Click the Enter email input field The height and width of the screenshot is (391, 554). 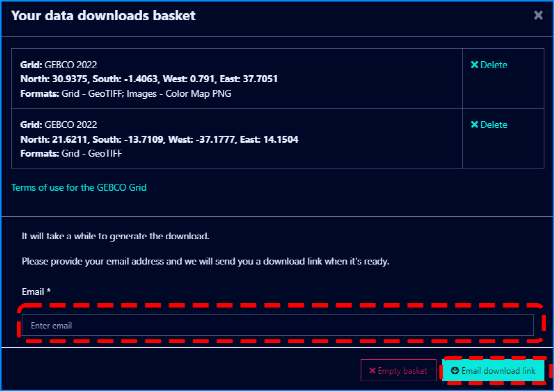click(278, 325)
